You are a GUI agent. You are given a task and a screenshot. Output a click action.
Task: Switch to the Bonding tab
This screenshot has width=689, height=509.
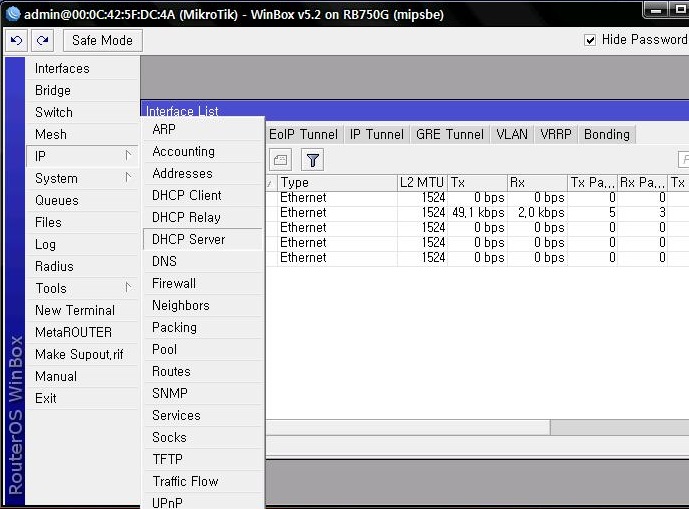(607, 135)
